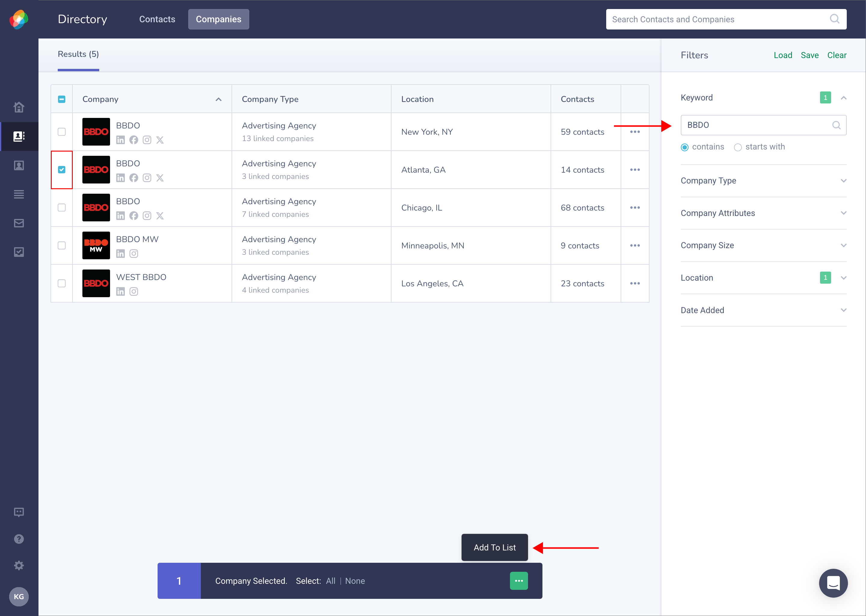Select the Results (5) tab
Screen dimensions: 866x616
click(x=78, y=54)
